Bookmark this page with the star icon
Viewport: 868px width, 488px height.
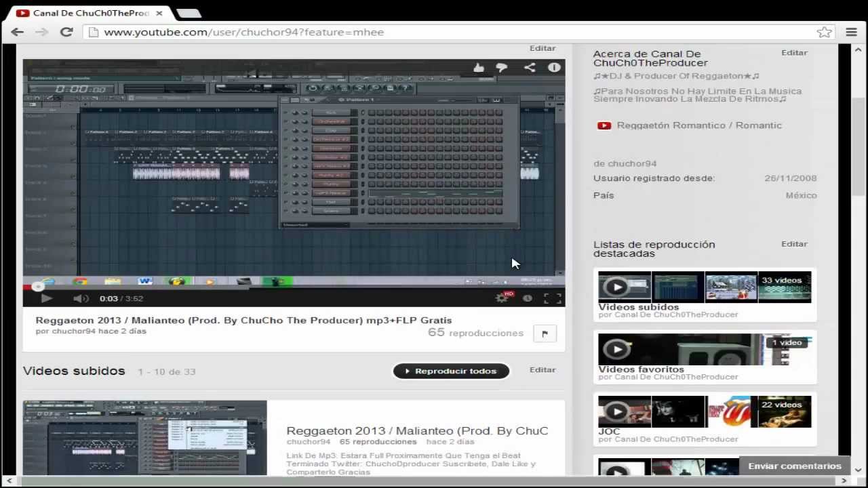coord(824,32)
